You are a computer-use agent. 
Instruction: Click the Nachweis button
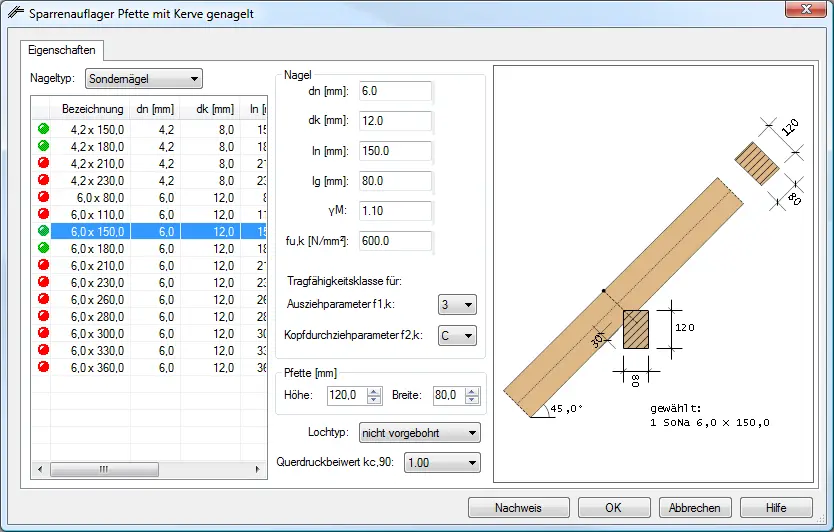(x=519, y=508)
